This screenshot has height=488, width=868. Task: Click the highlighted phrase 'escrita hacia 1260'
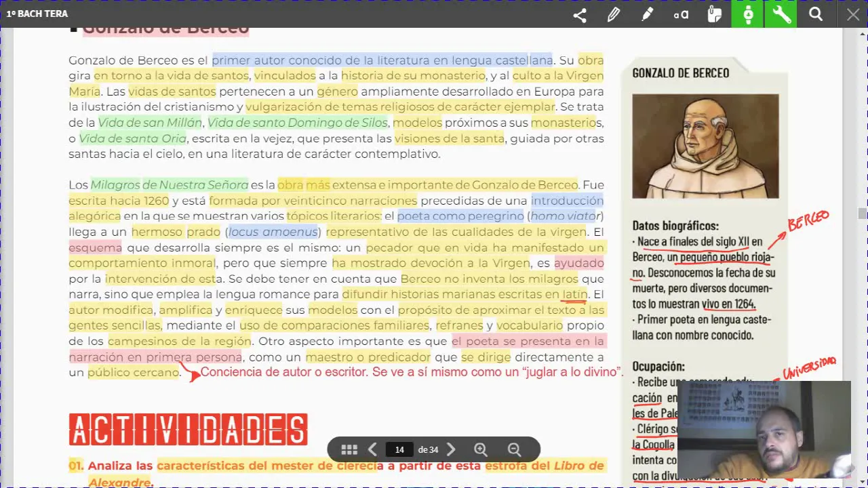coord(119,201)
